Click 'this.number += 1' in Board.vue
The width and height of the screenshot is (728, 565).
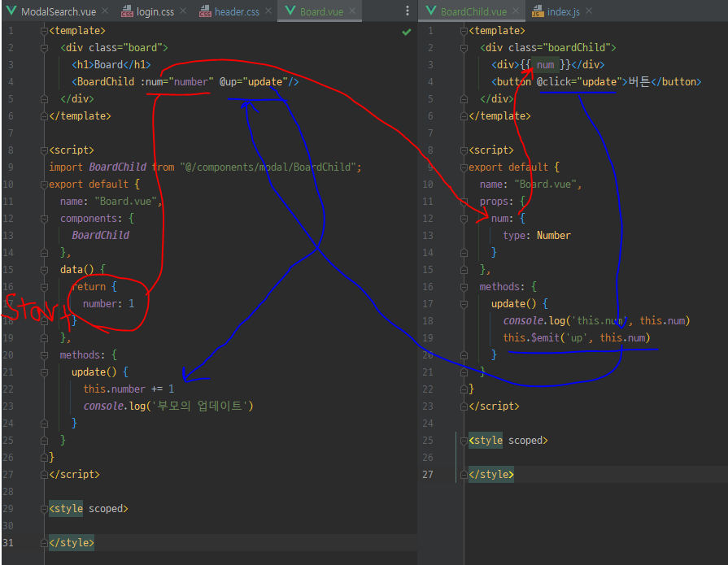coord(129,389)
